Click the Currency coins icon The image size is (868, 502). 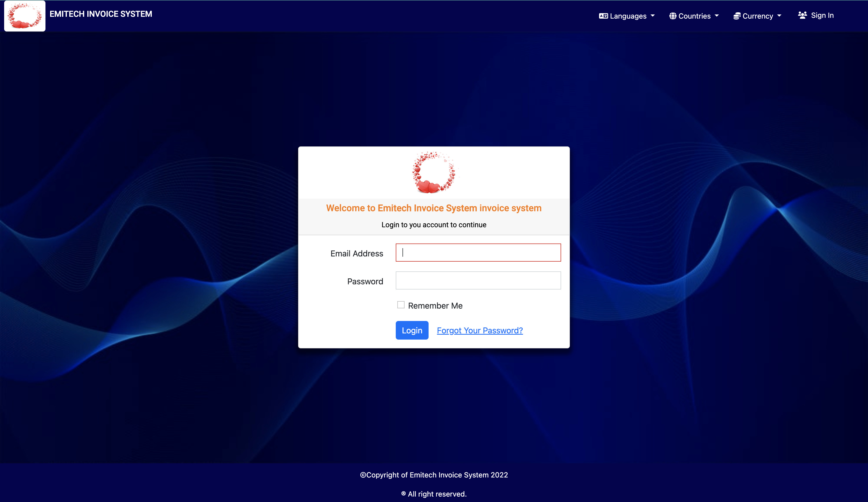pos(737,16)
